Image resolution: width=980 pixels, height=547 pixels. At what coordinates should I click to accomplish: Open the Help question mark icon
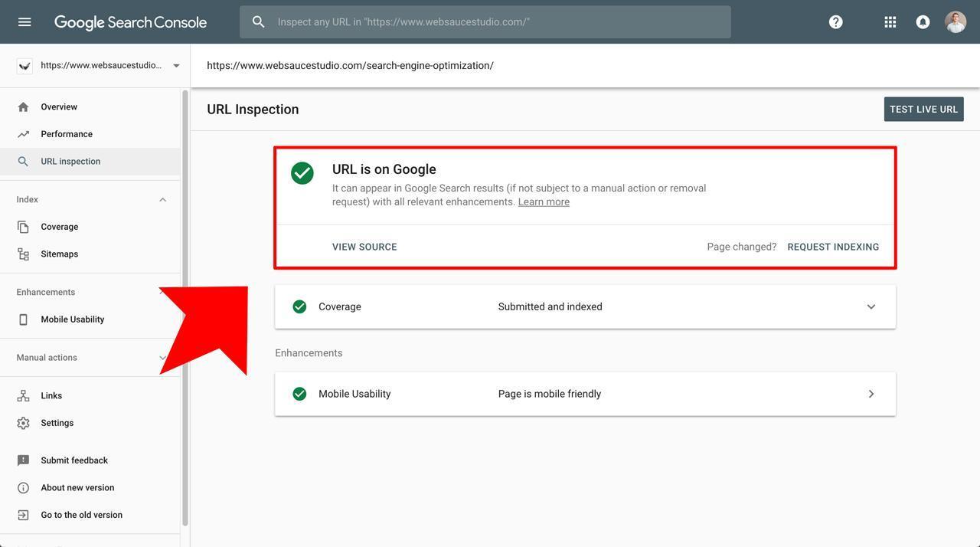[x=836, y=22]
